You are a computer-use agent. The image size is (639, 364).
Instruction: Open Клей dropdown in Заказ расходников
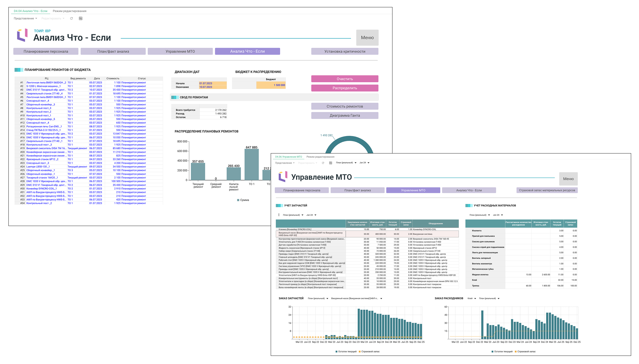472,299
